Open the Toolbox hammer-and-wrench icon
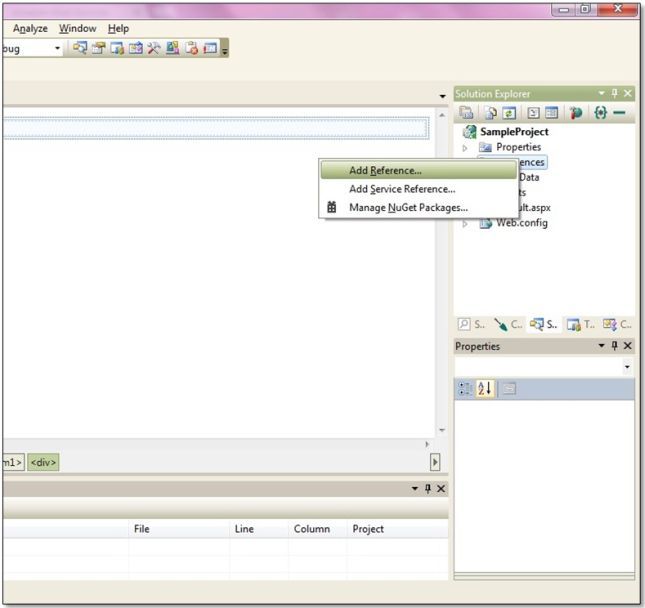Viewport: 645px width, 608px height. 154,48
